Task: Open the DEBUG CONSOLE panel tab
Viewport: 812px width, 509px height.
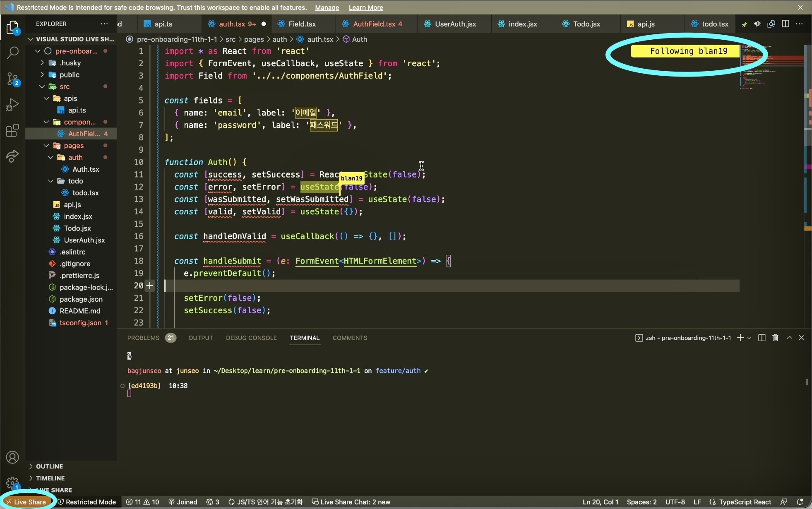Action: pos(251,338)
